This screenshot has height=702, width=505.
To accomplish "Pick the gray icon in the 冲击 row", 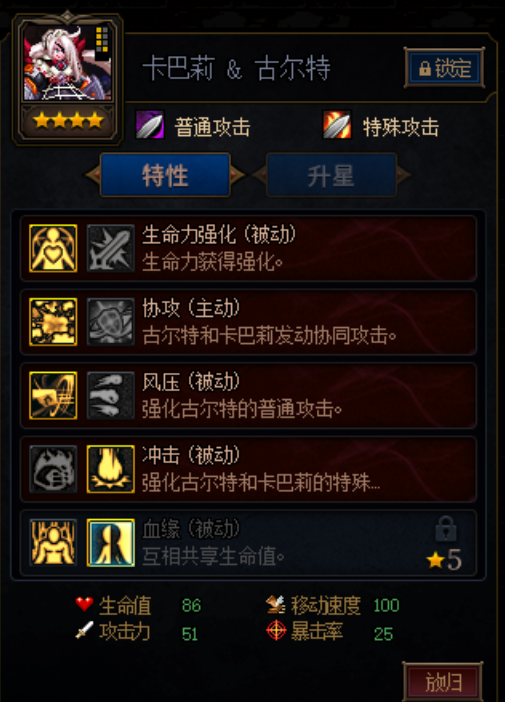I will tap(53, 469).
